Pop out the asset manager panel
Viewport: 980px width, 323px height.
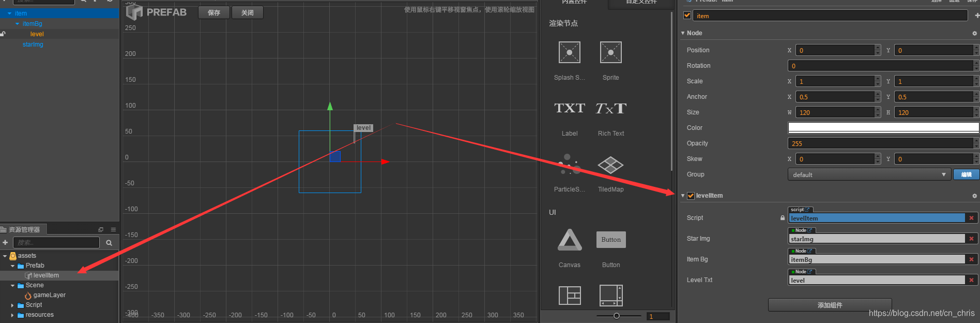pyautogui.click(x=101, y=229)
